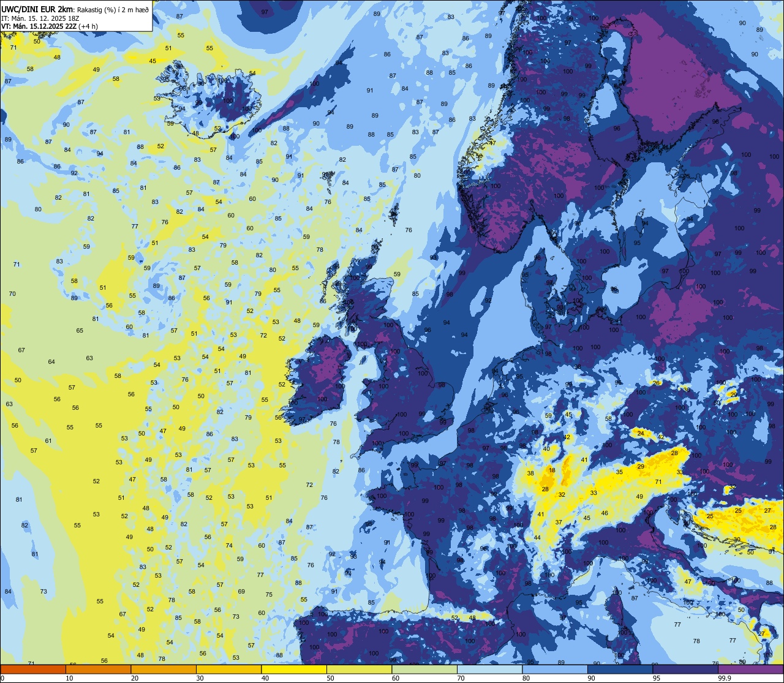Click the 70–80 light blue legend band

click(489, 670)
